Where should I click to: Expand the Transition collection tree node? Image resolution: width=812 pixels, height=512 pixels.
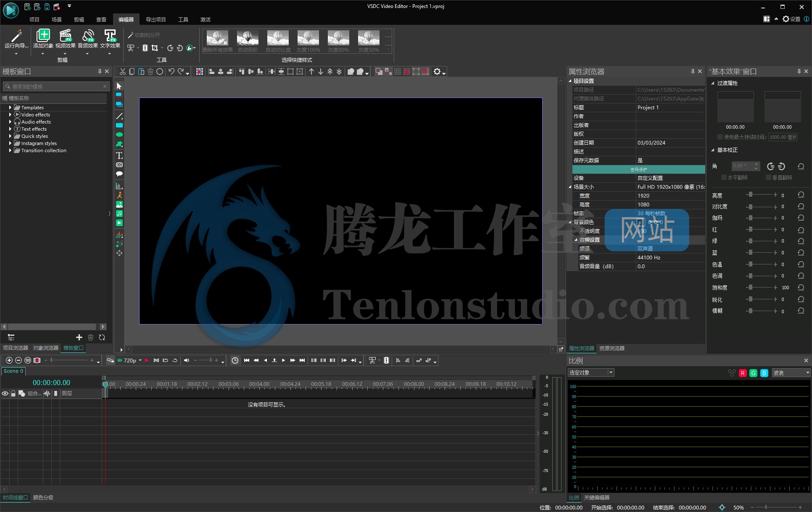(x=10, y=150)
